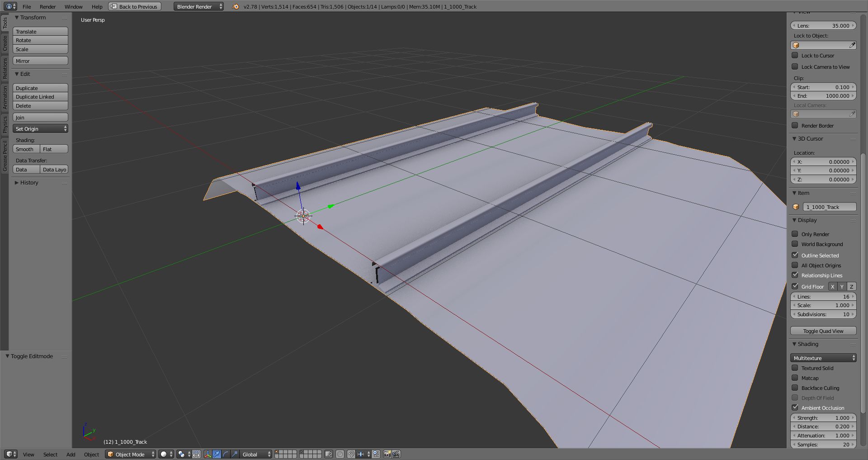Click the Toggle Quad View button

[x=823, y=331]
